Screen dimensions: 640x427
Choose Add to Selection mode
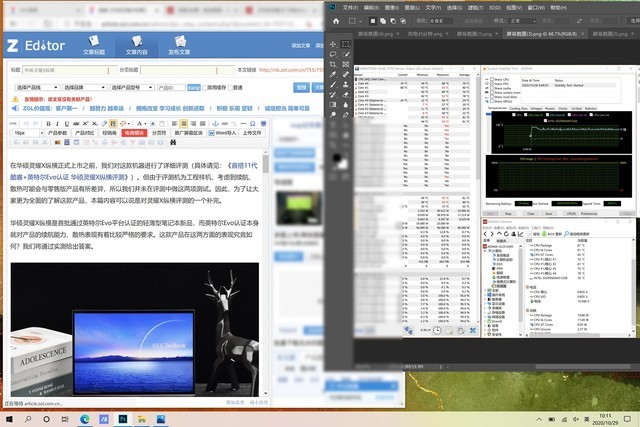point(383,21)
